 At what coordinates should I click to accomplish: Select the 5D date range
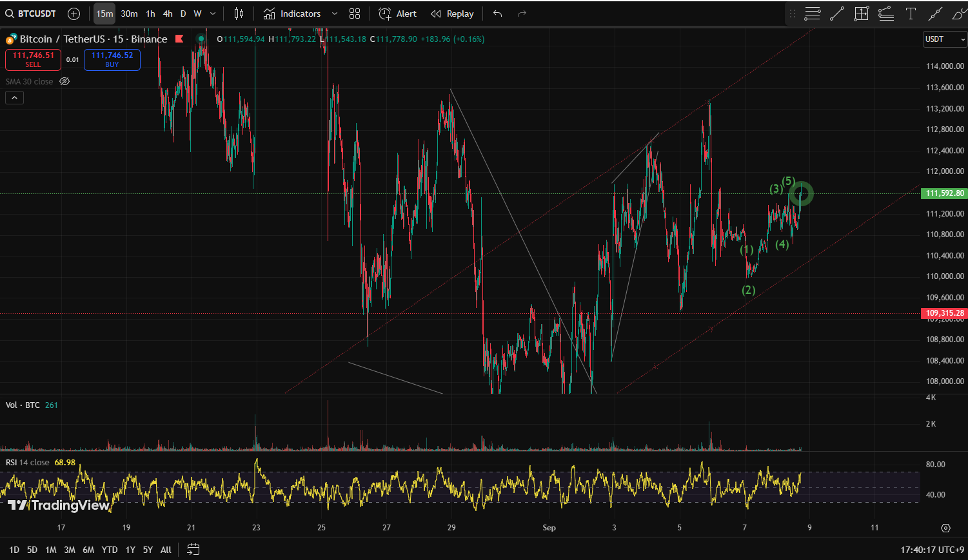(32, 550)
